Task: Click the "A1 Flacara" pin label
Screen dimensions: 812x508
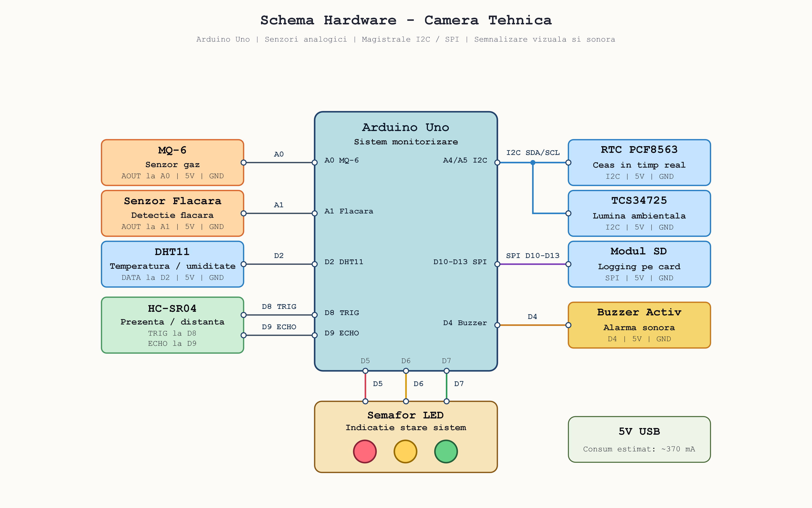Action: point(349,211)
